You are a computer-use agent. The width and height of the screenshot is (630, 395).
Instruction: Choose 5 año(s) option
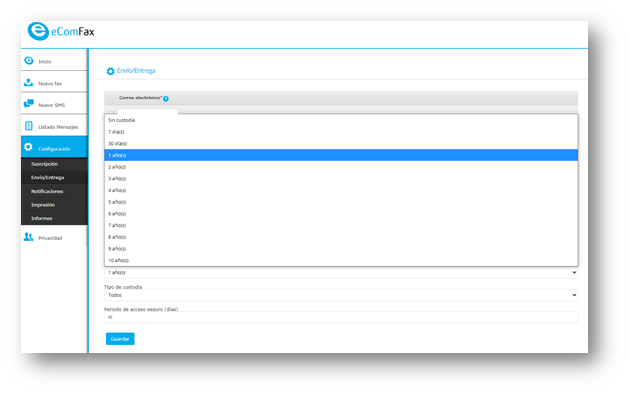pos(341,202)
